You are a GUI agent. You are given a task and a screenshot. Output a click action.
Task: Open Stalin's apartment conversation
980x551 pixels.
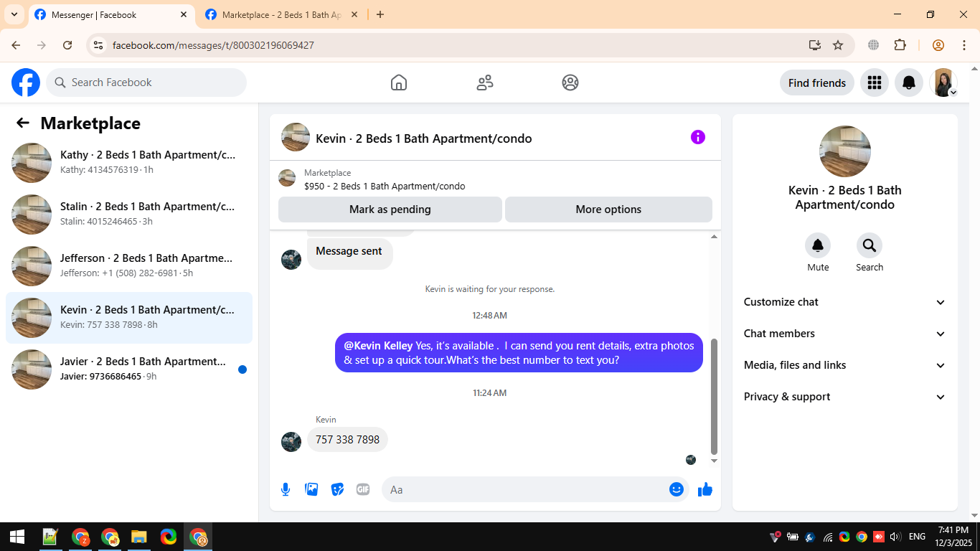[x=129, y=215]
